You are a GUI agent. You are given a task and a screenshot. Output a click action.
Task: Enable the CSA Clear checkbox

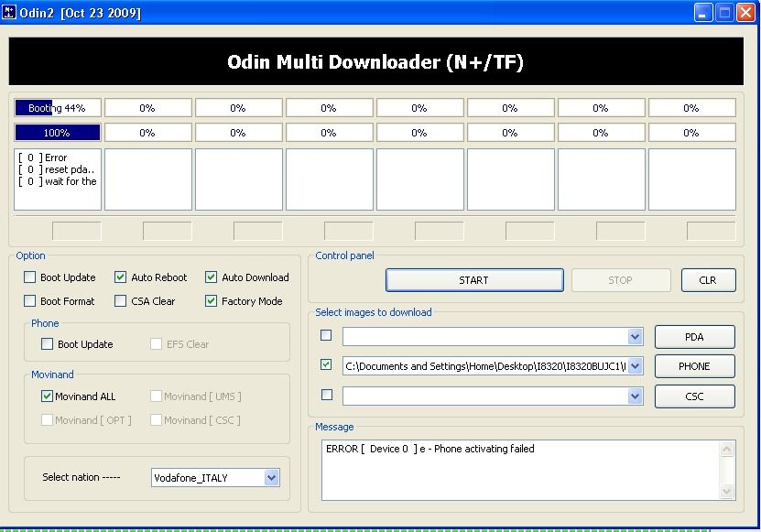[120, 301]
